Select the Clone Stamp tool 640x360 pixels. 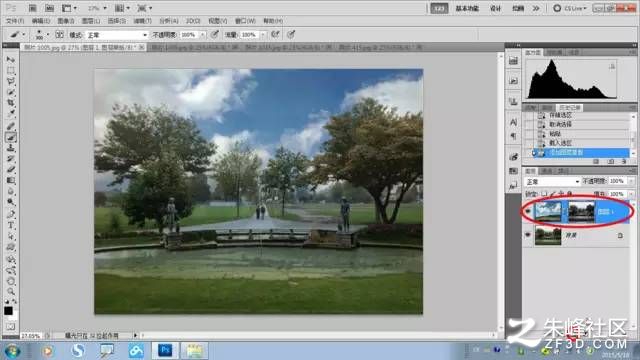coord(11,148)
